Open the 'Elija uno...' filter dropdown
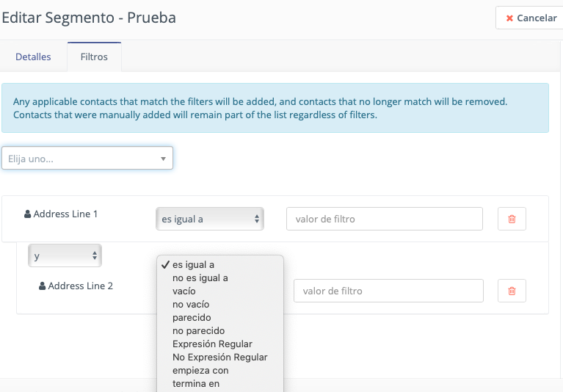The image size is (563, 392). (87, 159)
